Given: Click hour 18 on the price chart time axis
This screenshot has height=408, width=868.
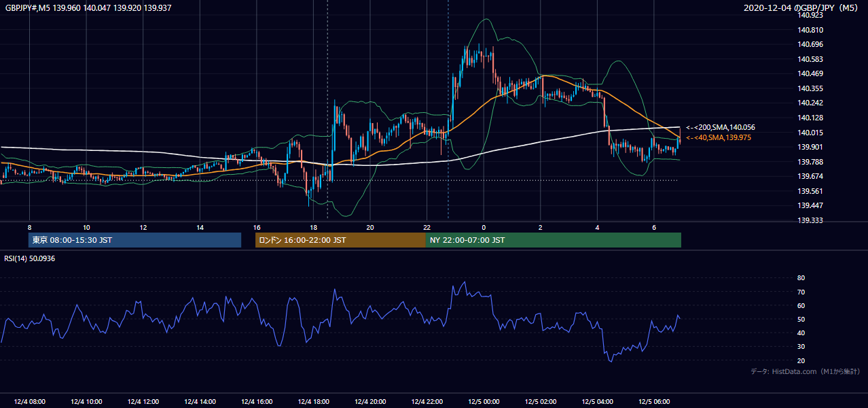Looking at the screenshot, I should pos(313,226).
